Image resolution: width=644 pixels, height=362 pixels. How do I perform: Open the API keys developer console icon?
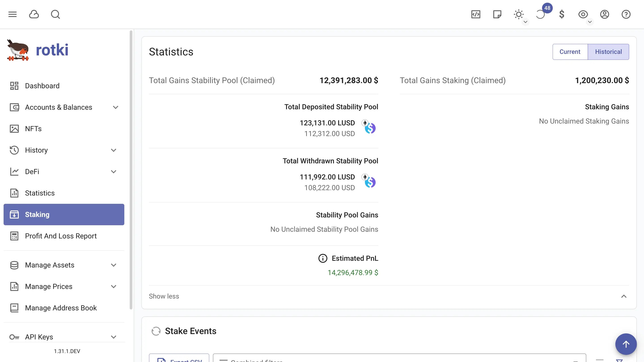pyautogui.click(x=476, y=14)
